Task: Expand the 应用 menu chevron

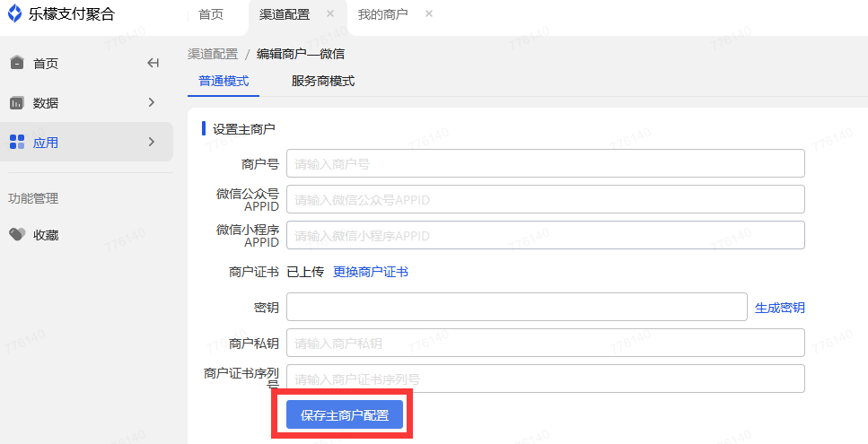Action: coord(152,142)
